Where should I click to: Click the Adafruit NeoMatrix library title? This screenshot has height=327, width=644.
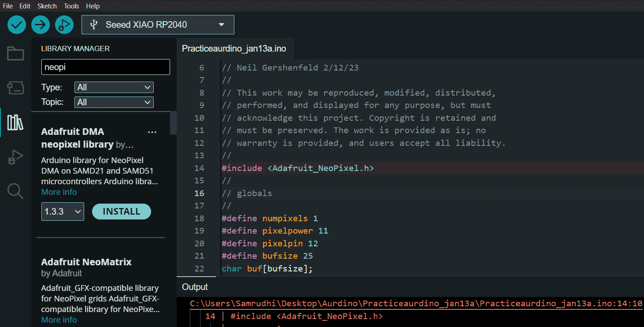[86, 262]
